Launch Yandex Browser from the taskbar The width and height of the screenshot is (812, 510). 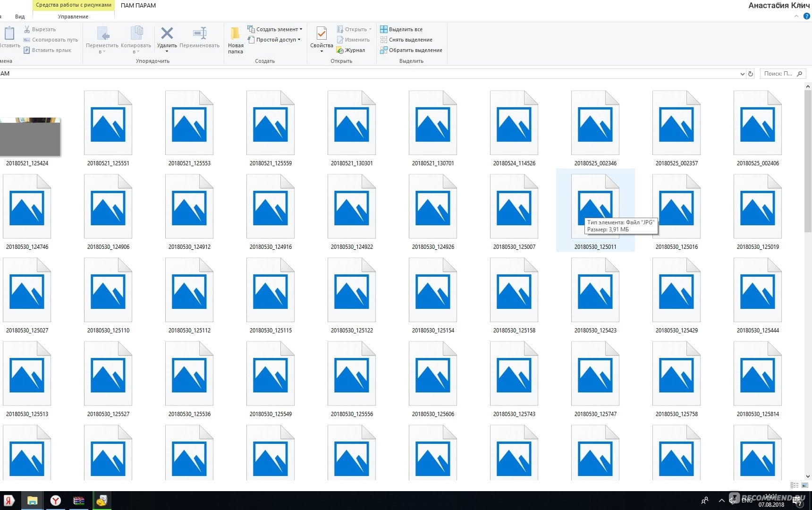[55, 500]
